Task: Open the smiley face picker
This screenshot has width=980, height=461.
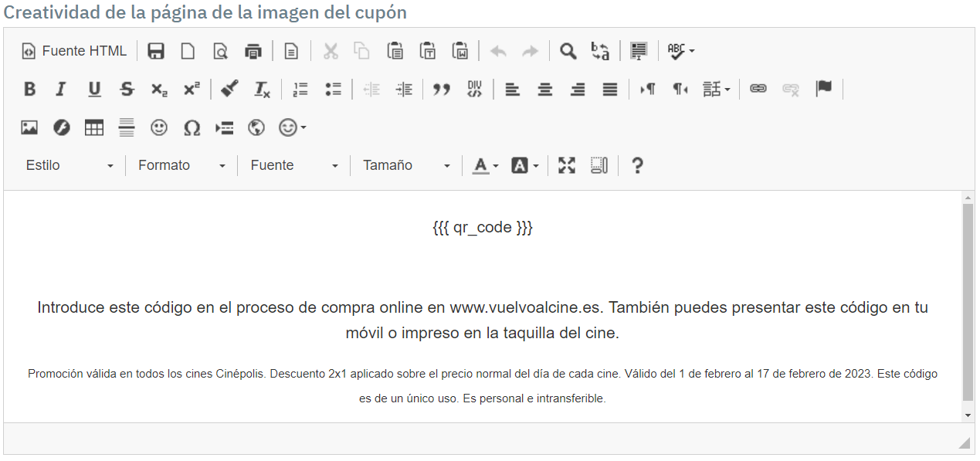Action: pos(159,127)
